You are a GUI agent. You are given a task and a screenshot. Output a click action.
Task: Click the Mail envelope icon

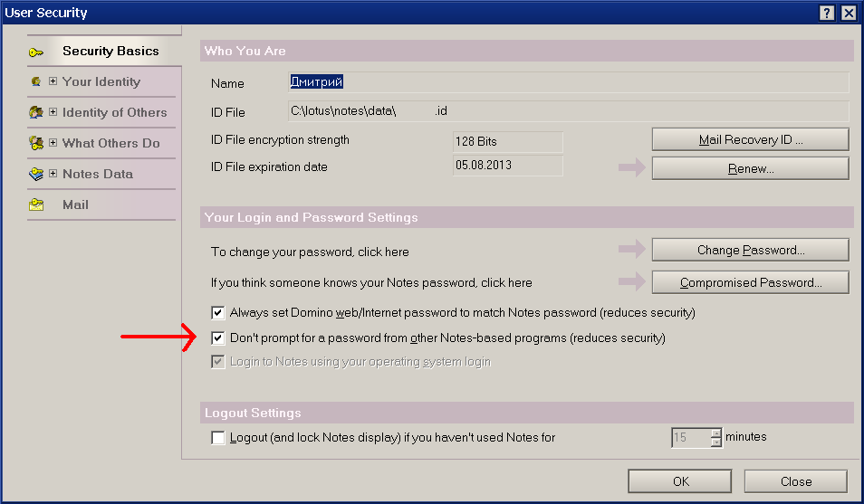(36, 204)
